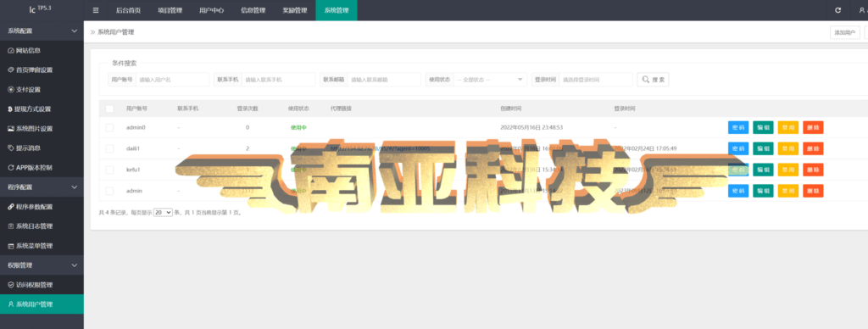Click 禁用 button for kefu1
The height and width of the screenshot is (329, 868).
pos(787,170)
